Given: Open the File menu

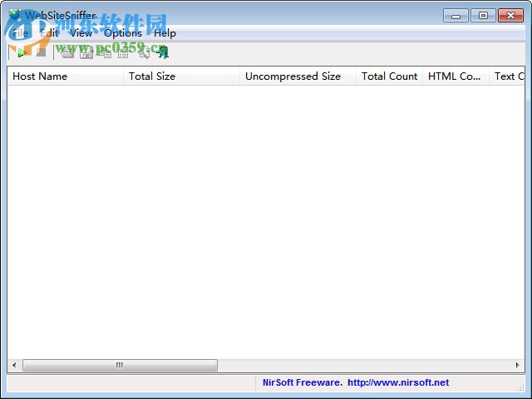Looking at the screenshot, I should pyautogui.click(x=20, y=33).
